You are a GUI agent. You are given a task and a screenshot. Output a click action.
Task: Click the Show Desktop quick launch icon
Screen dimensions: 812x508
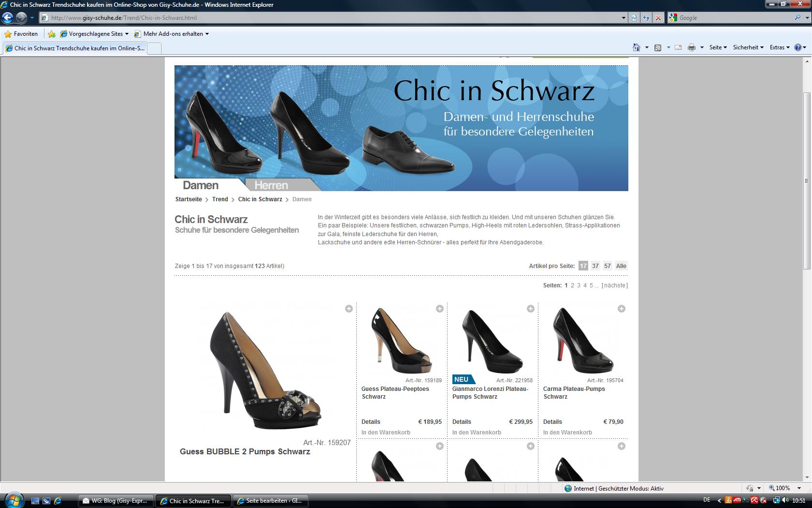pos(35,501)
